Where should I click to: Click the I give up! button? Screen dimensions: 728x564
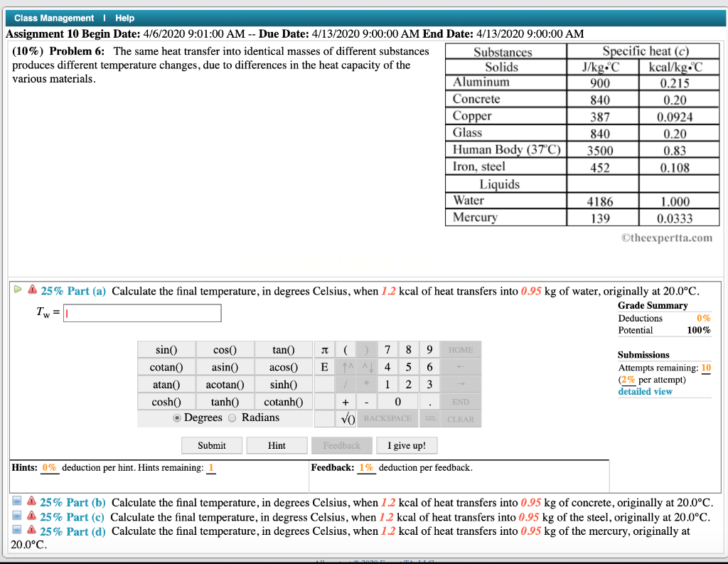407,445
